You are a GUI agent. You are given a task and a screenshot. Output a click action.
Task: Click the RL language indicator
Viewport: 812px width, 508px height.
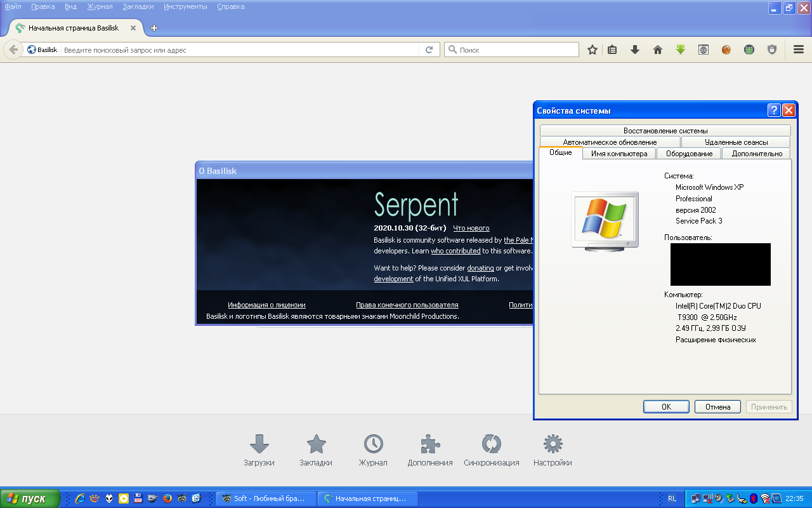[x=672, y=498]
